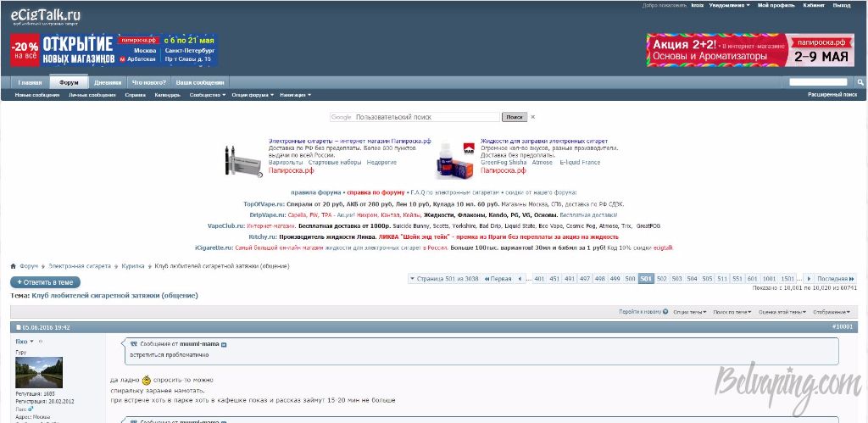This screenshot has width=868, height=423.
Task: Go to page 500 in pagination
Action: [630, 279]
